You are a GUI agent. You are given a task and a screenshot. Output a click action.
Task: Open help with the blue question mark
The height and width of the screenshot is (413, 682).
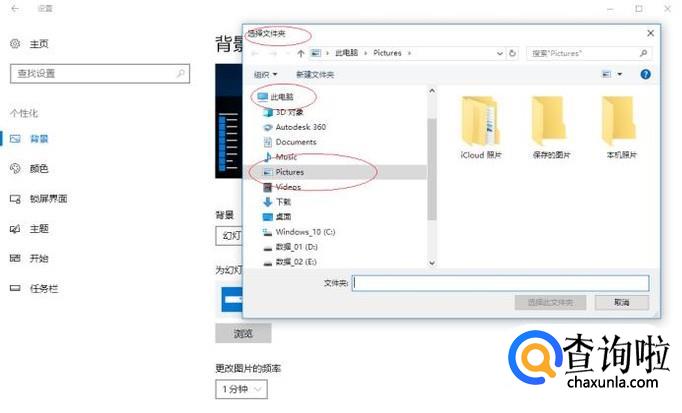[645, 74]
